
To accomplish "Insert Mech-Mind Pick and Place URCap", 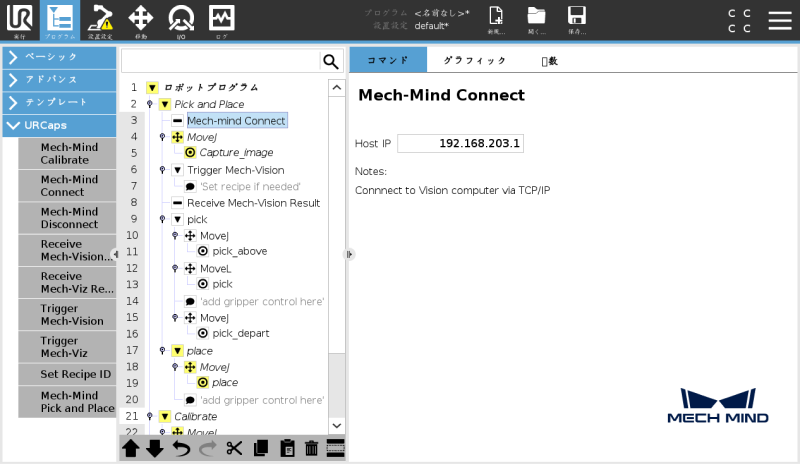I will click(x=68, y=402).
